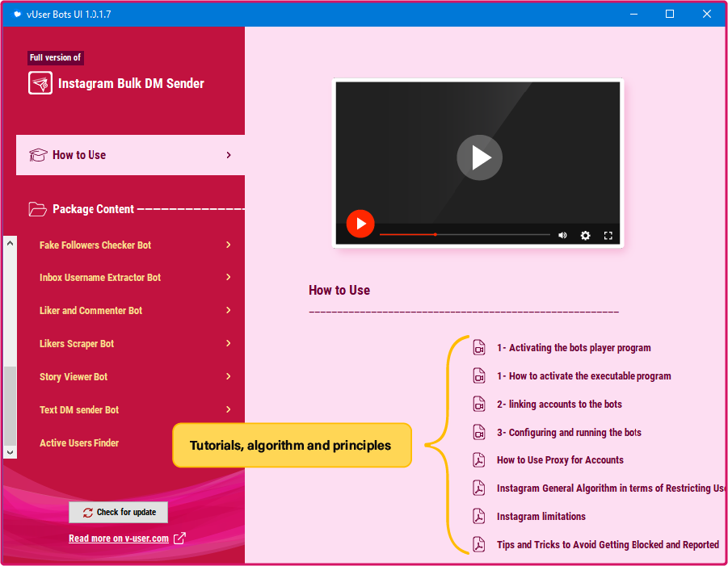Click video icon for Configuring and running the bots

coord(479,433)
